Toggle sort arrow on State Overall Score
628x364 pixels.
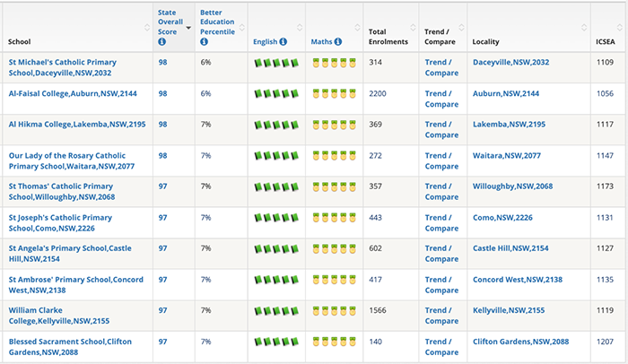[x=188, y=28]
